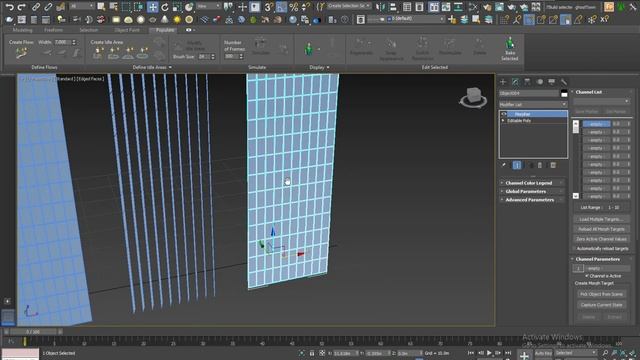The image size is (640, 360).
Task: Switch to the Object Paint ribbon tab
Action: (127, 30)
